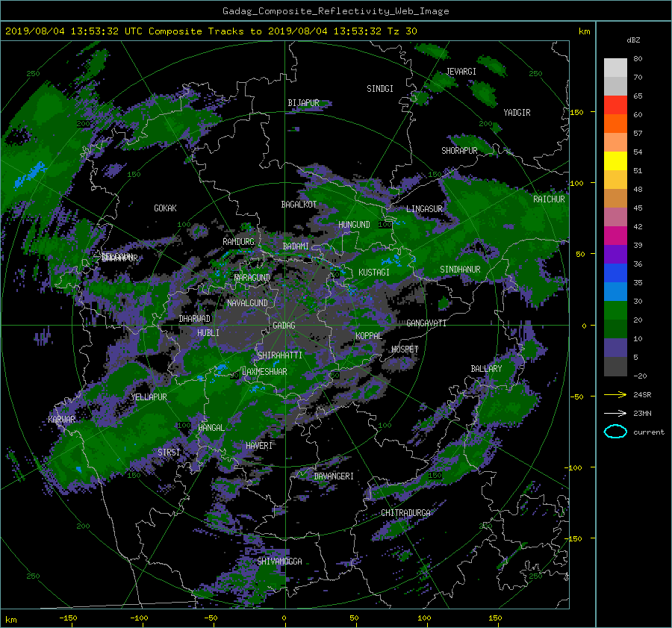Click the HUBLI city label

(x=208, y=333)
